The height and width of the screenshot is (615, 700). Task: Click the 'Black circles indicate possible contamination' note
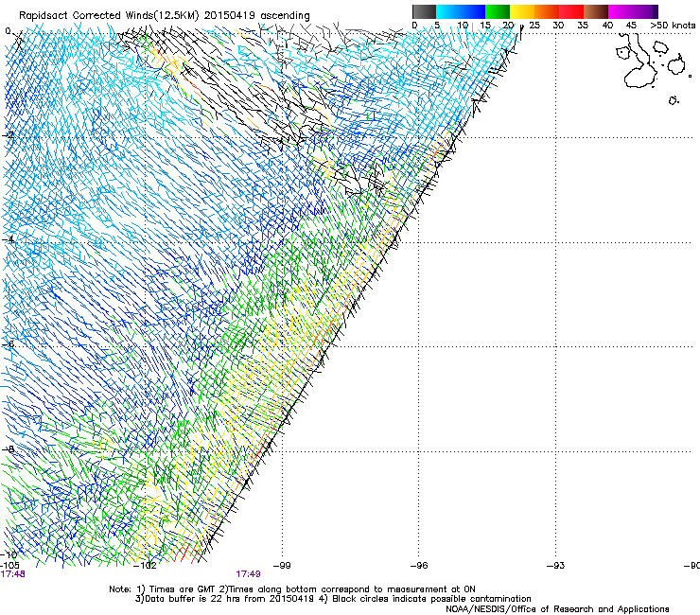tap(431, 599)
